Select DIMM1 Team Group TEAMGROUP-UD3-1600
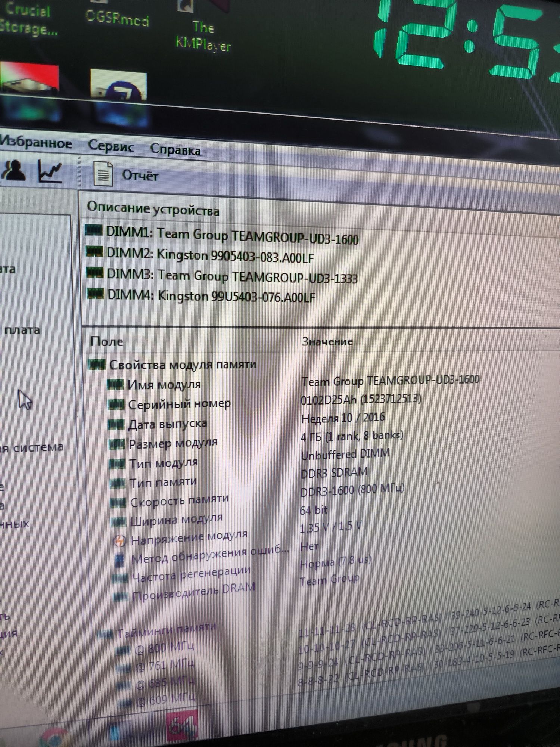 [x=222, y=235]
